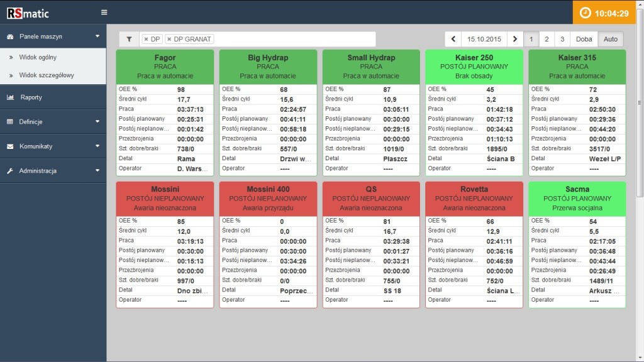Click Mossini detail Dno zbi…
This screenshot has height=362, width=644.
tap(192, 290)
